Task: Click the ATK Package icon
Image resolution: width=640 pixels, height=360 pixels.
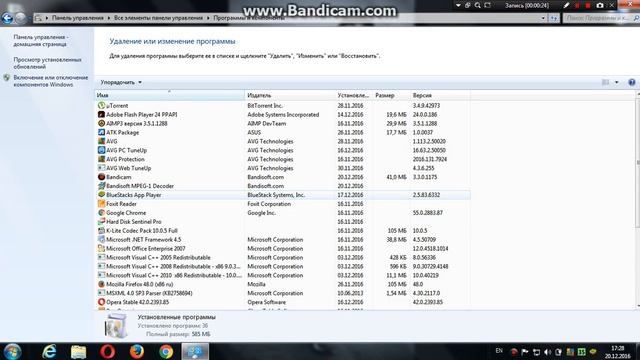Action: (x=101, y=132)
